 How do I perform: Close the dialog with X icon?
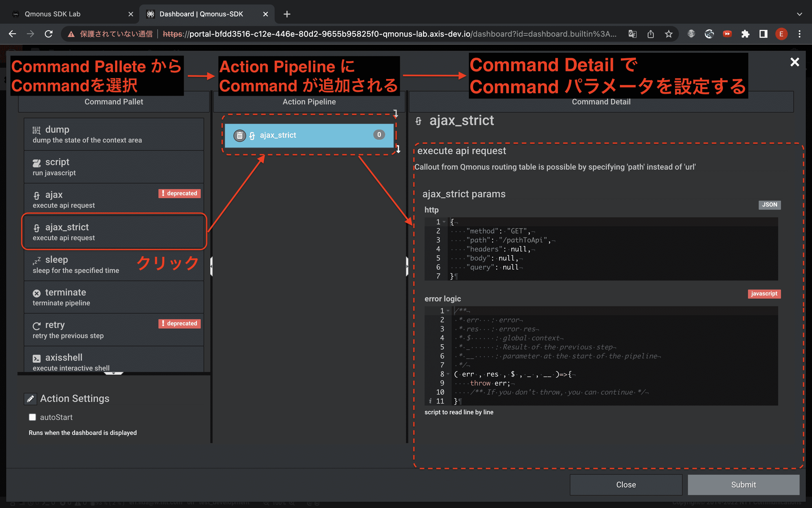point(795,62)
